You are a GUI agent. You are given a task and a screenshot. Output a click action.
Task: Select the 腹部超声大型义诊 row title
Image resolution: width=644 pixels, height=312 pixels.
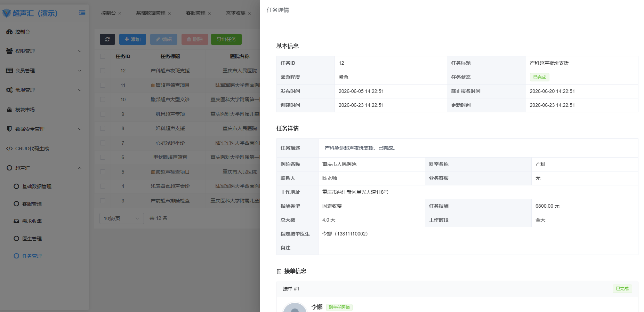point(170,99)
